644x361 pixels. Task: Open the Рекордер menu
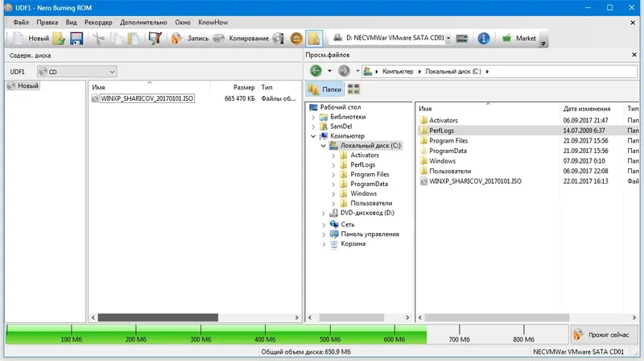point(97,22)
